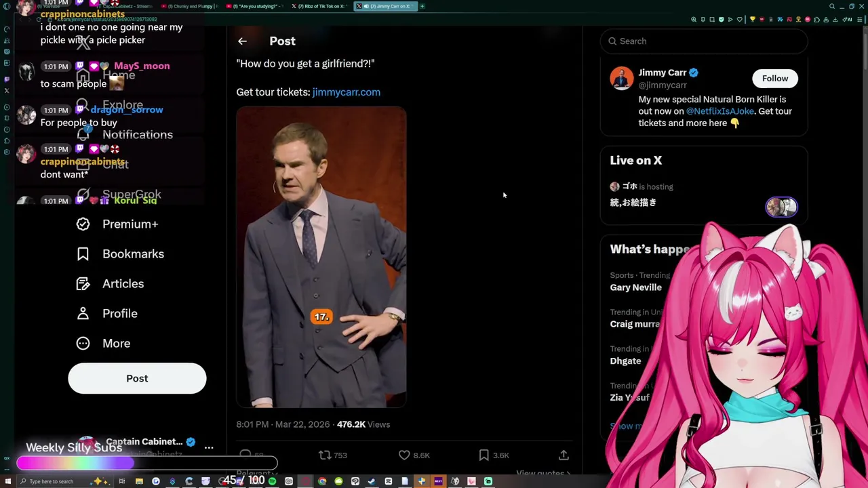This screenshot has height=488, width=868.
Task: Click the browser zoom magnifier toolbar icon
Action: coord(694,20)
